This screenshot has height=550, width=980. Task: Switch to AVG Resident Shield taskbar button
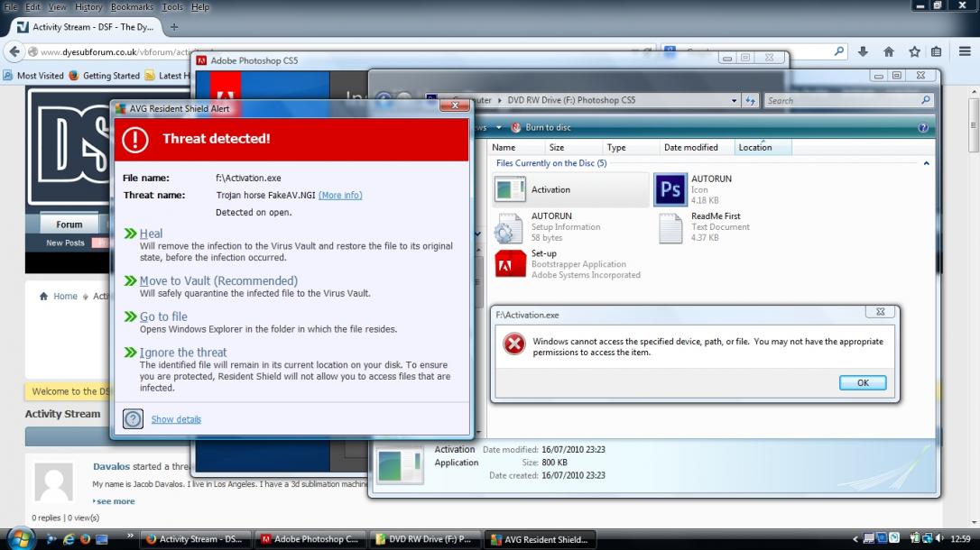tap(541, 539)
